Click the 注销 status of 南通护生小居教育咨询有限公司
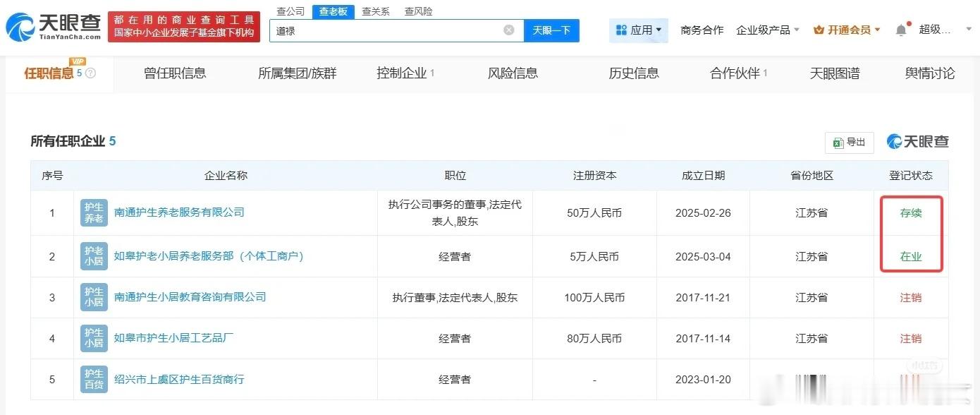Viewport: 980px width, 415px height. (911, 297)
